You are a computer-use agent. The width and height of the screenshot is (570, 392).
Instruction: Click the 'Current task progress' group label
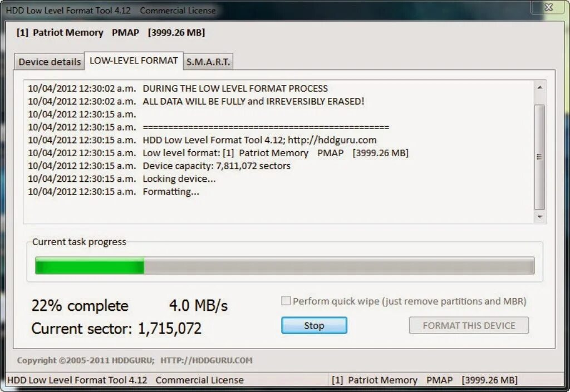click(79, 242)
